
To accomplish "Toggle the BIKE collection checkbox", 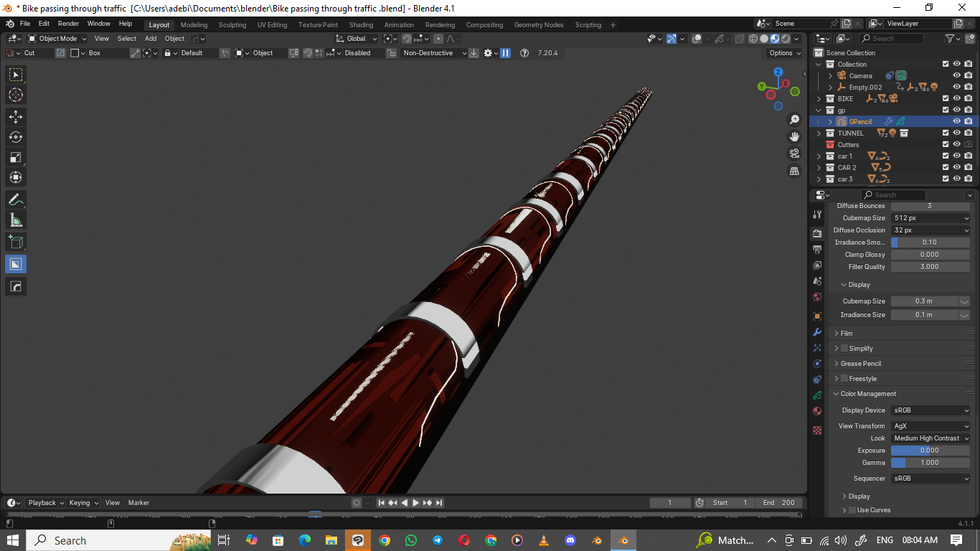I will tap(946, 98).
